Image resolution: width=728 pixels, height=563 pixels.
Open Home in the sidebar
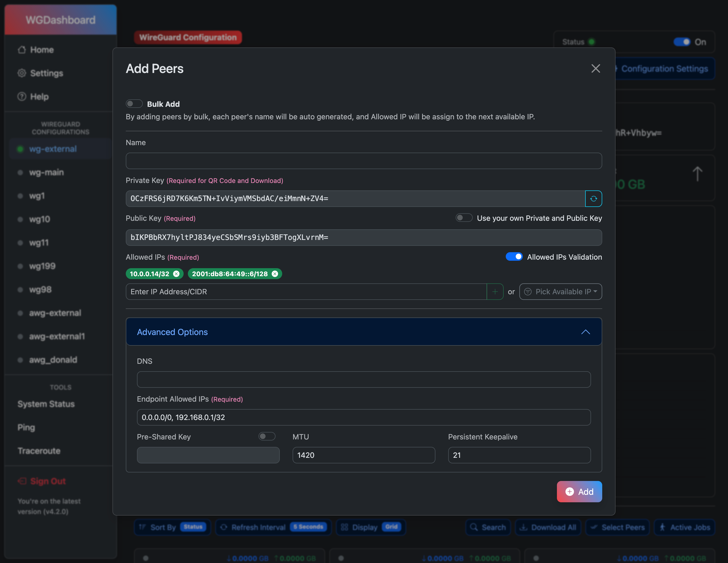point(61,50)
